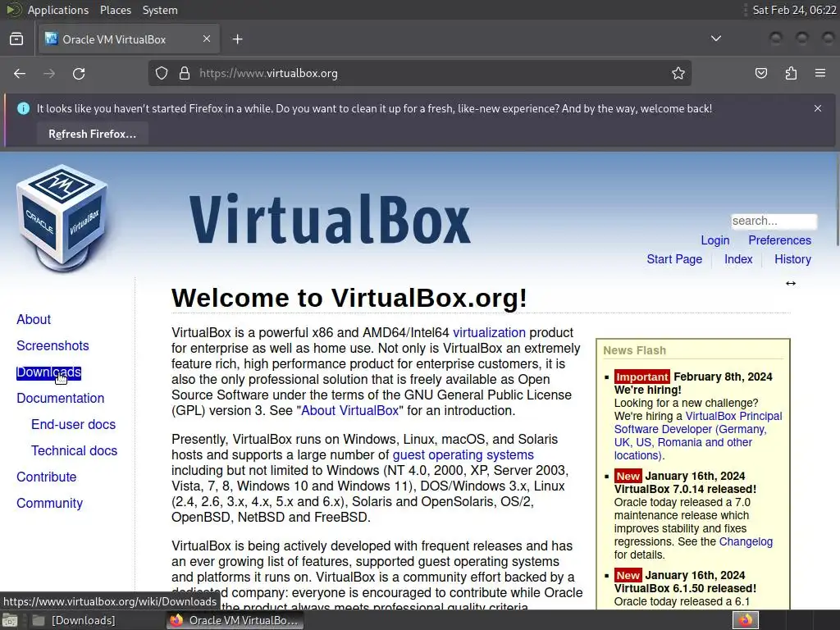Click the VirtualBox tab favicon
Image resolution: width=840 pixels, height=630 pixels.
click(51, 39)
